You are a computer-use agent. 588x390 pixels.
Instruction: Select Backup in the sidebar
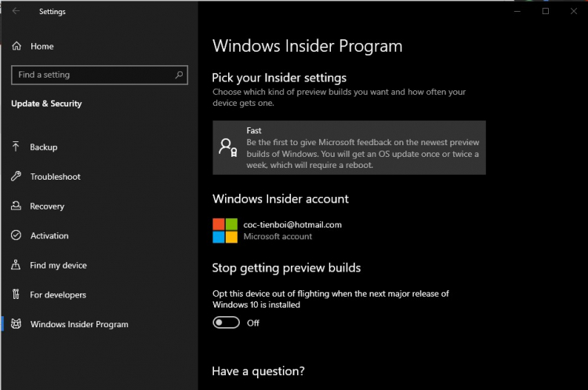(44, 148)
